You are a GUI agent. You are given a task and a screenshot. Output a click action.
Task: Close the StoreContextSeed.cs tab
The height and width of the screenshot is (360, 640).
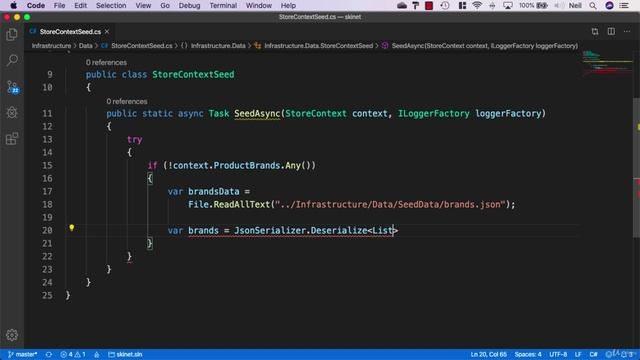click(107, 31)
